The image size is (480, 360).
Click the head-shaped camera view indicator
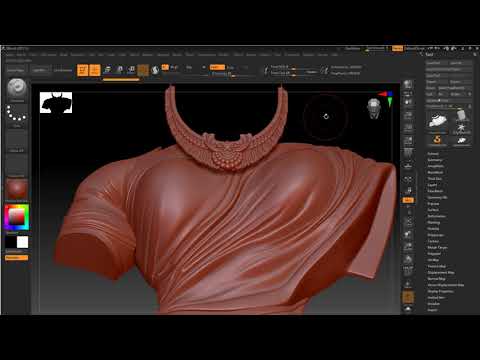(374, 108)
